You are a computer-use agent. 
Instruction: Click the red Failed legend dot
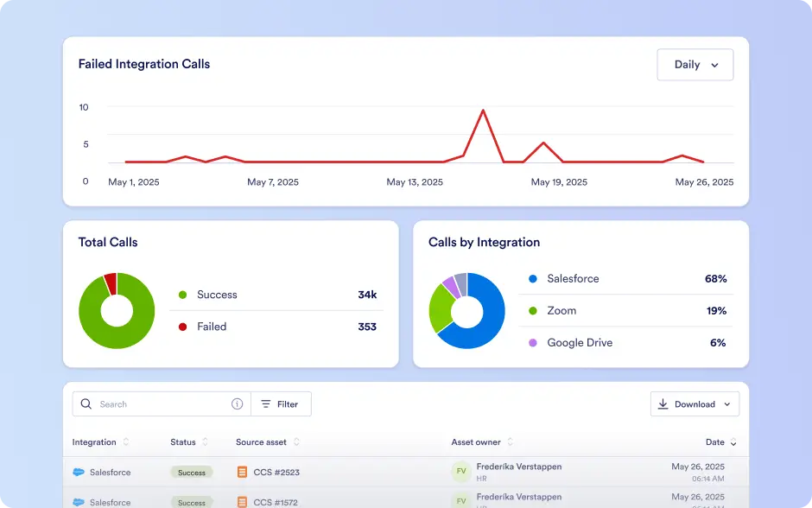182,327
